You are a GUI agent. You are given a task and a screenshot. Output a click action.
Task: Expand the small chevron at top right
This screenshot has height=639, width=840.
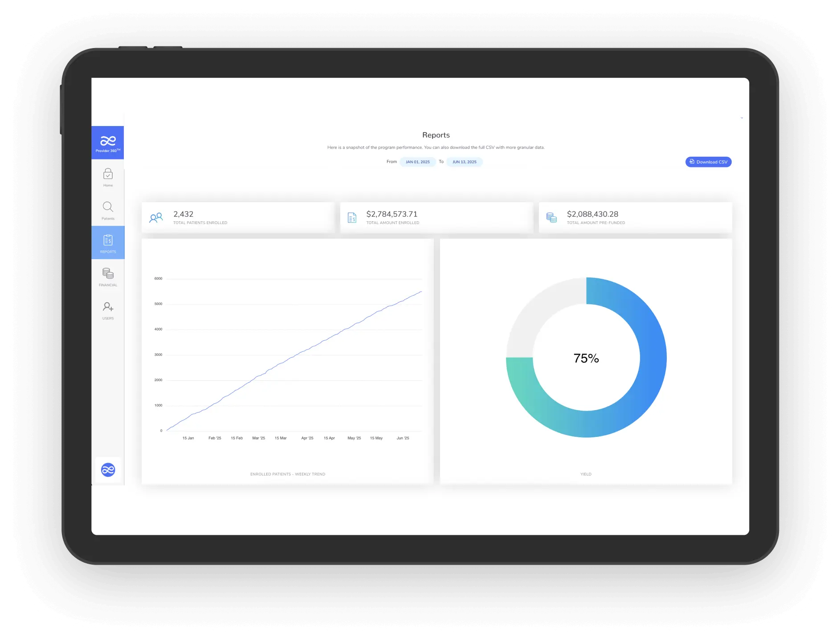[x=742, y=118]
